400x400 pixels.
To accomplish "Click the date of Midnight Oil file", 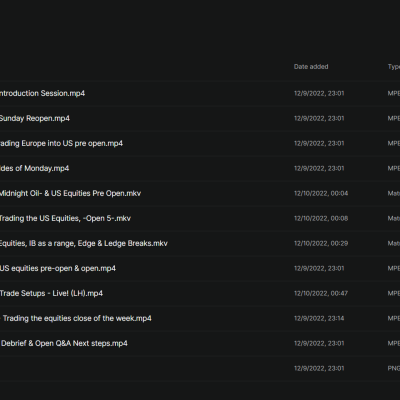I will click(x=321, y=193).
